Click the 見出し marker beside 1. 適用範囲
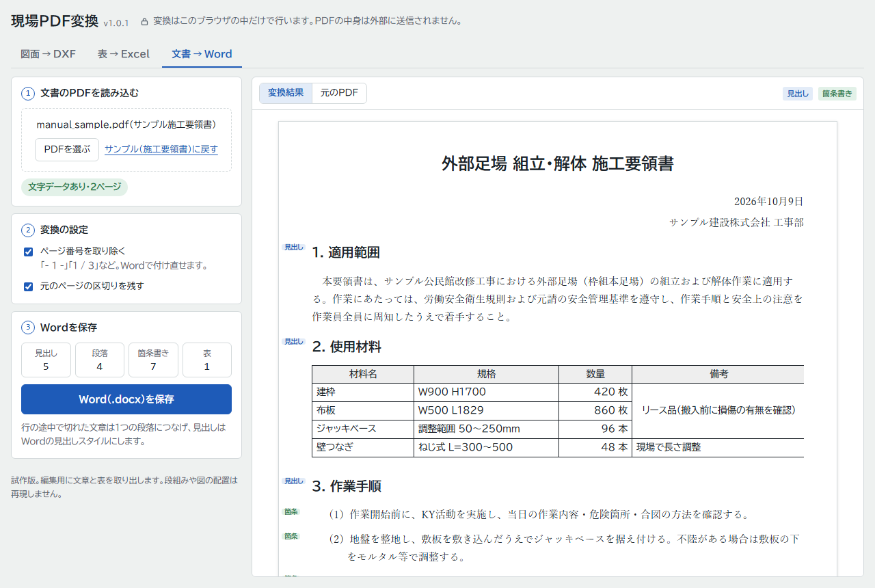The image size is (875, 588). click(294, 248)
